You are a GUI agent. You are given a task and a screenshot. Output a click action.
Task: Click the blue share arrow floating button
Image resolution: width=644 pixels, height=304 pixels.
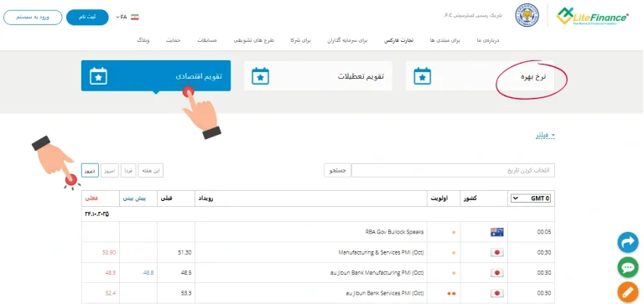(x=627, y=243)
